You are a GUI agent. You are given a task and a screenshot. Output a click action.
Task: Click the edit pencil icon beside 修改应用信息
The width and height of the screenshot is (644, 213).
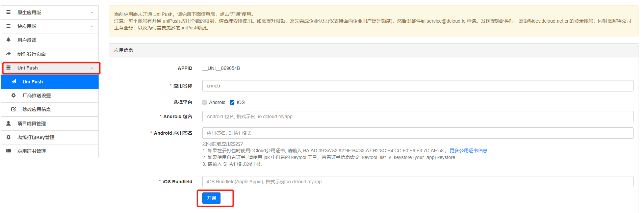pos(14,109)
